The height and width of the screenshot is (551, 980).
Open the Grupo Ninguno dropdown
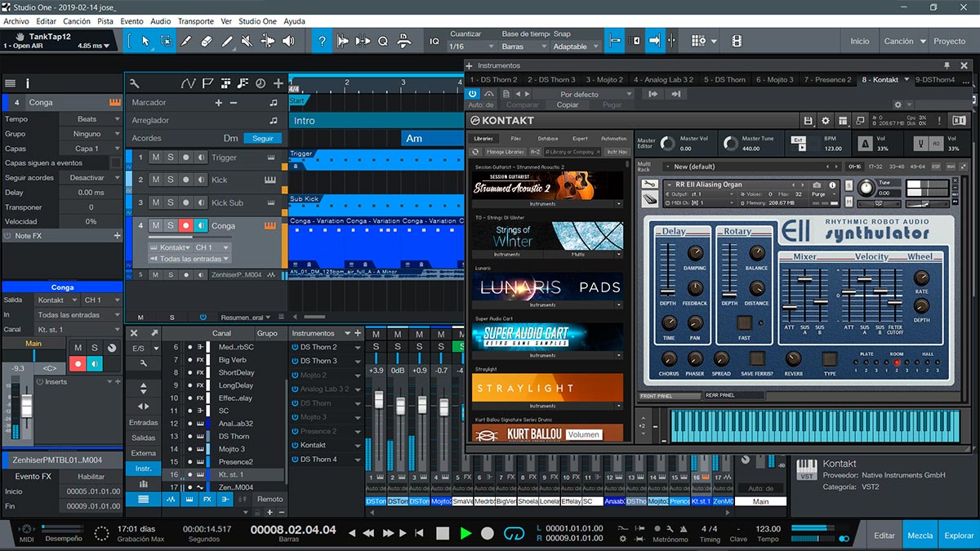click(91, 134)
